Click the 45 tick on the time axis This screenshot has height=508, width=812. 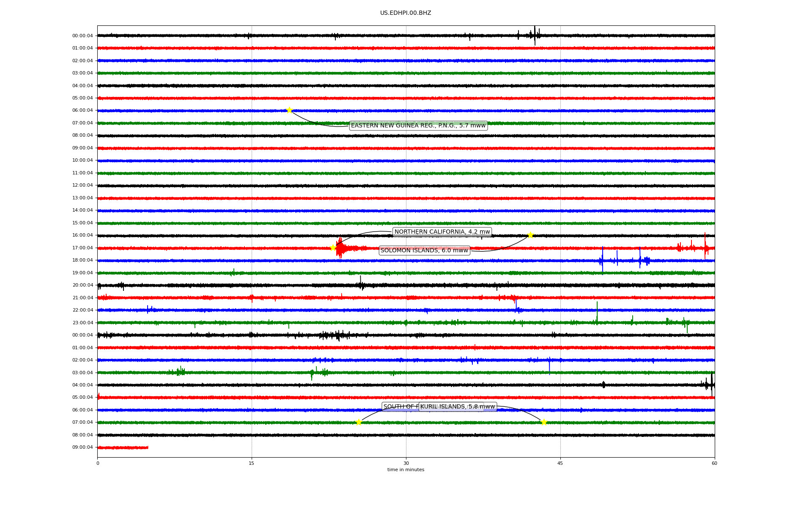pyautogui.click(x=560, y=463)
